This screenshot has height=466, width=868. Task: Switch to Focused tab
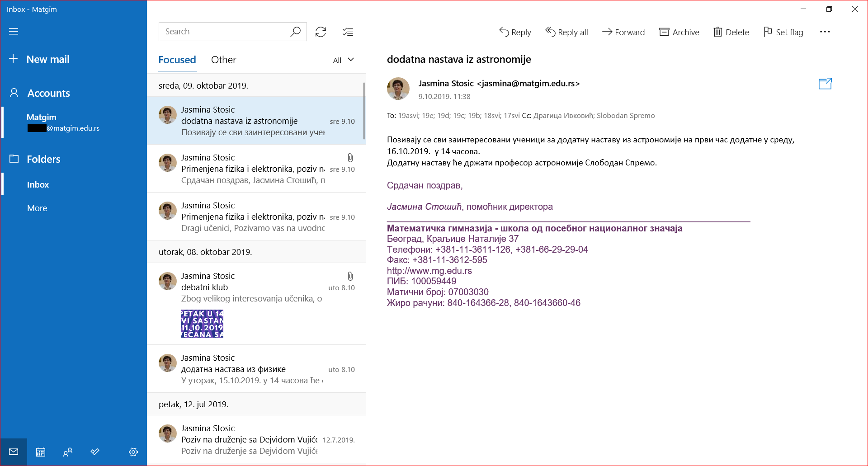[x=177, y=60]
